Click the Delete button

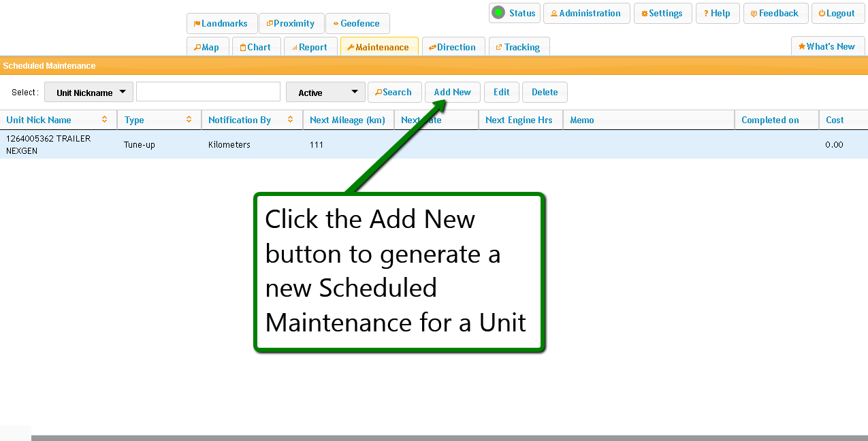[x=544, y=93]
